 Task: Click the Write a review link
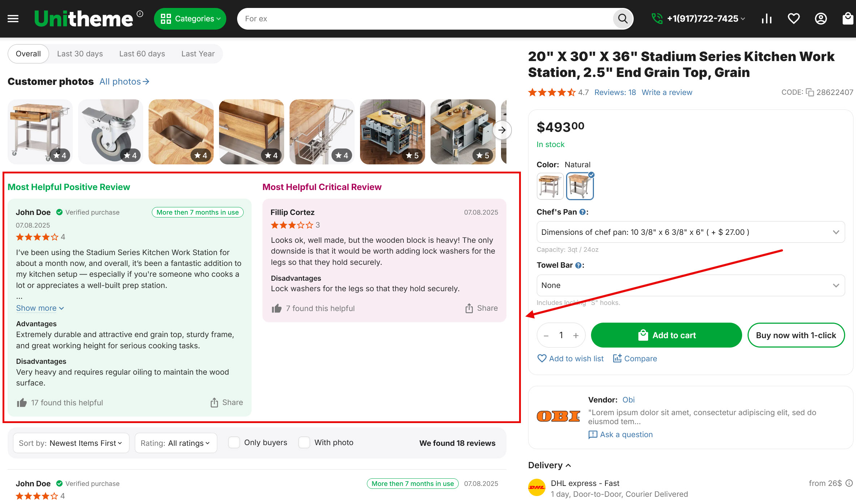pos(667,92)
